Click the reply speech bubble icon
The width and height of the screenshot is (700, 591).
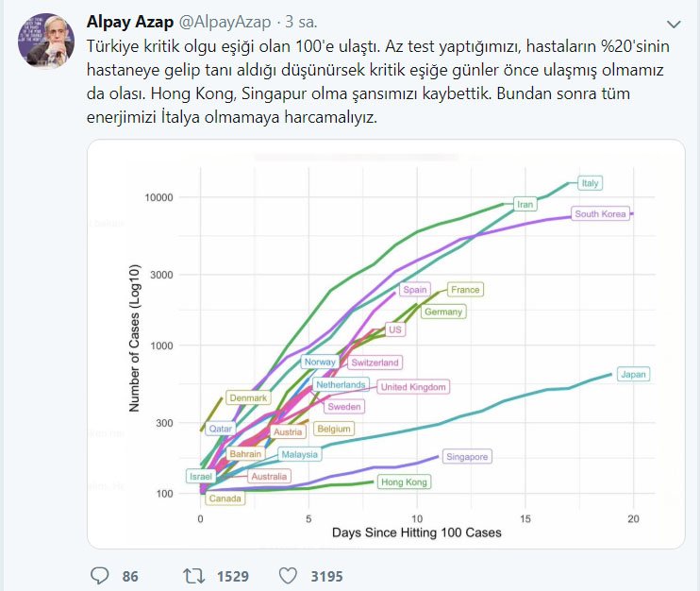point(100,576)
